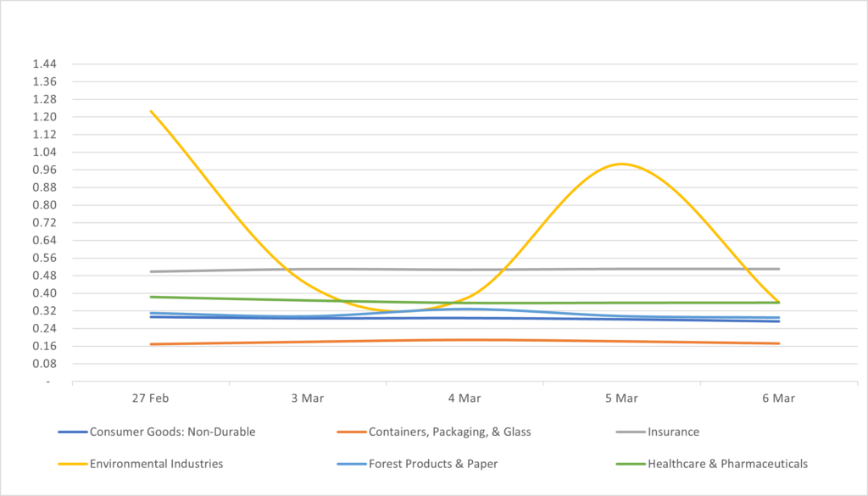Click the 1.44 y-axis value
Image resolution: width=868 pixels, height=496 pixels.
click(x=44, y=64)
